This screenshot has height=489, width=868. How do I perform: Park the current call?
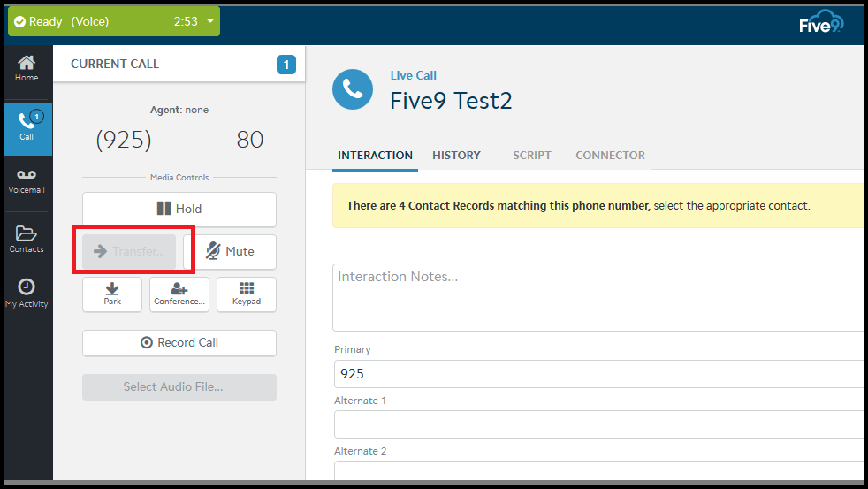112,294
